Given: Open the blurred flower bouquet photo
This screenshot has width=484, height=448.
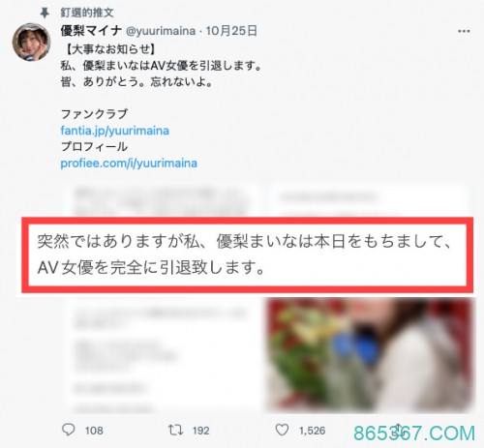Looking at the screenshot, I should 370,355.
